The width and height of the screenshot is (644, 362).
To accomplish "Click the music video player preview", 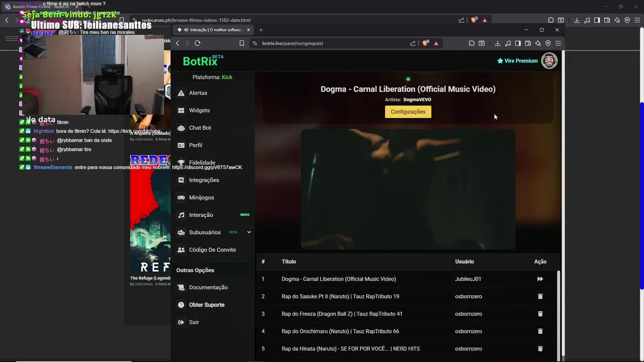I will tap(408, 189).
